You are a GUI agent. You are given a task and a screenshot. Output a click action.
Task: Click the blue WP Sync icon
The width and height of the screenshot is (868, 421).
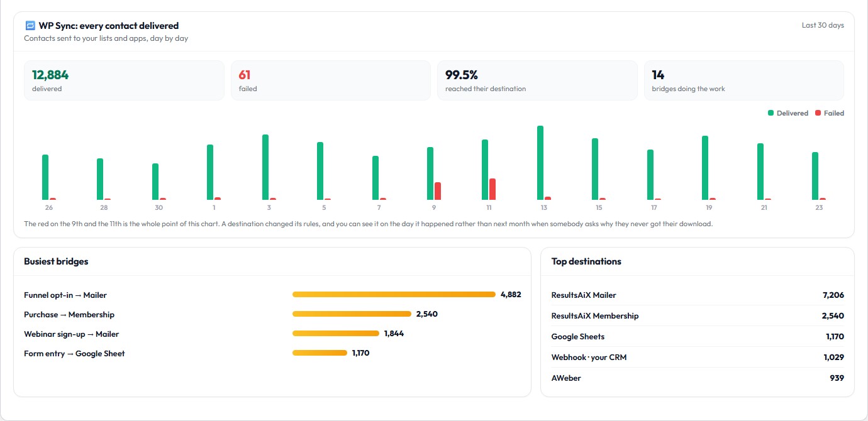30,26
